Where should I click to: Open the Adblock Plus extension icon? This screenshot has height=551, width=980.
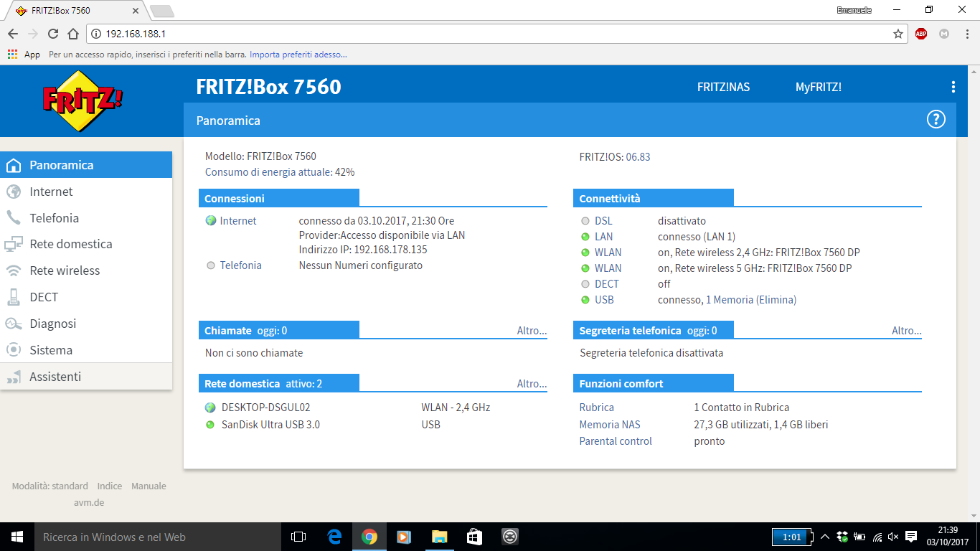(921, 34)
